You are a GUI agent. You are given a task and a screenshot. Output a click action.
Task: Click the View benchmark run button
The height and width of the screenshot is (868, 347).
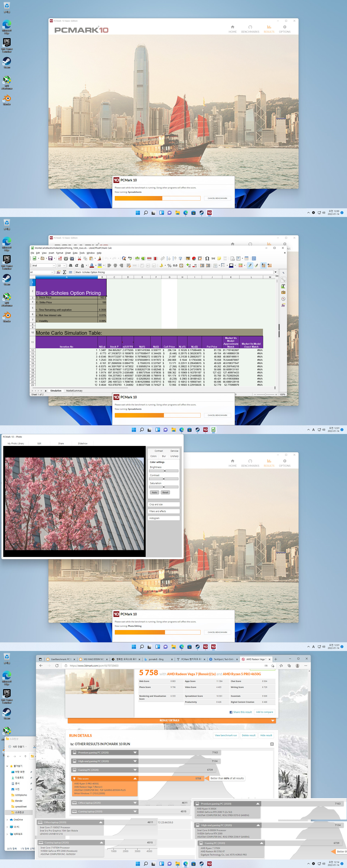(226, 735)
